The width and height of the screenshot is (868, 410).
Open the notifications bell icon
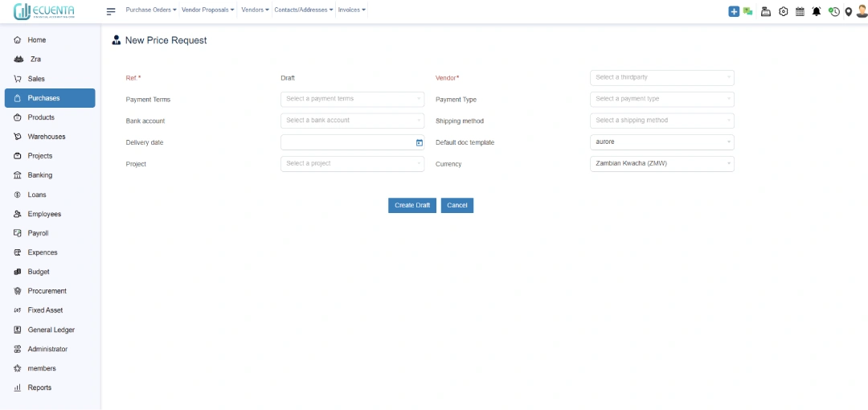click(817, 11)
